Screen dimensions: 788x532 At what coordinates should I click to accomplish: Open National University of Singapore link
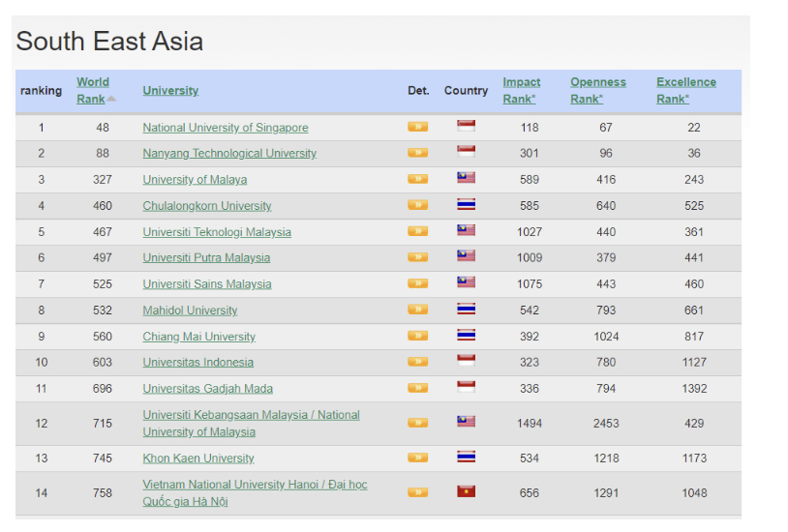[x=226, y=128]
